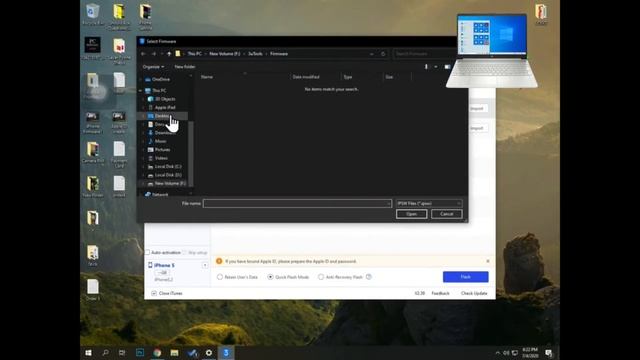Screen dimensions: 640x360
Task: Select Local Disk (D:) in the tree
Action: tap(168, 175)
